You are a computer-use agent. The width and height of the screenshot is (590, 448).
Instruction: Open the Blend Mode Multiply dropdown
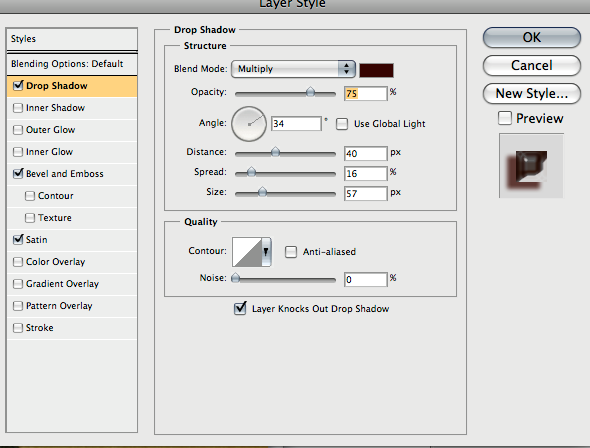[293, 69]
